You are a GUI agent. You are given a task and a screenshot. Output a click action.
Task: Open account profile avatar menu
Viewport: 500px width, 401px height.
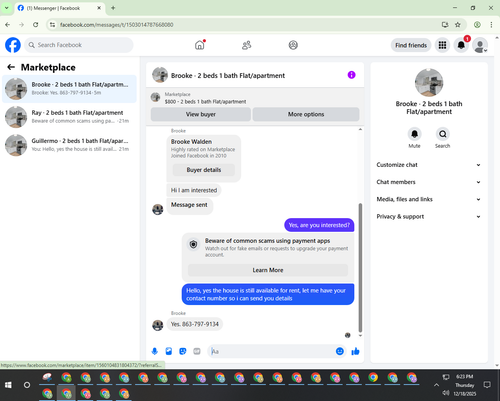[480, 45]
